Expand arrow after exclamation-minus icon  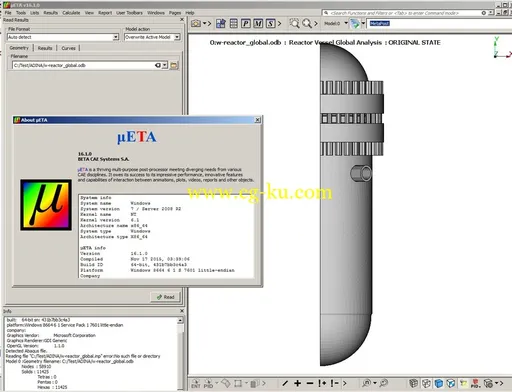point(344,383)
